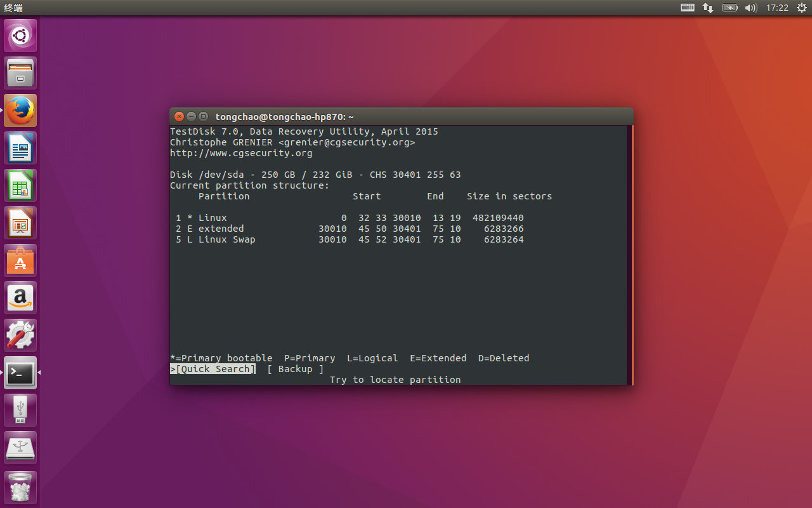Click the '5 L Linux Swap' partition row
The image size is (812, 508).
(x=350, y=239)
